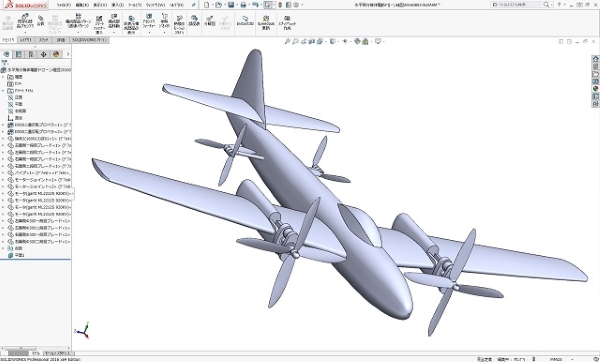
Task: Click the Zoom to Fit magnifier icon
Action: click(x=287, y=41)
